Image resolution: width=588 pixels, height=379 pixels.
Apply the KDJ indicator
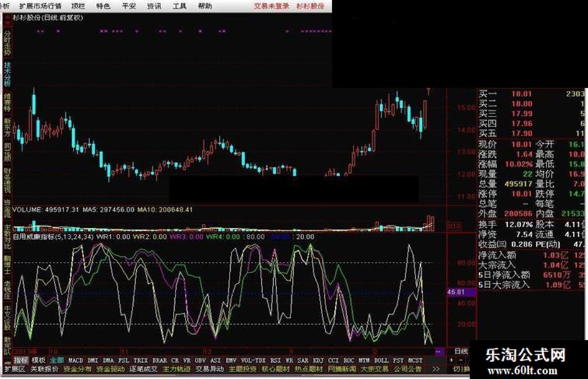[318, 360]
